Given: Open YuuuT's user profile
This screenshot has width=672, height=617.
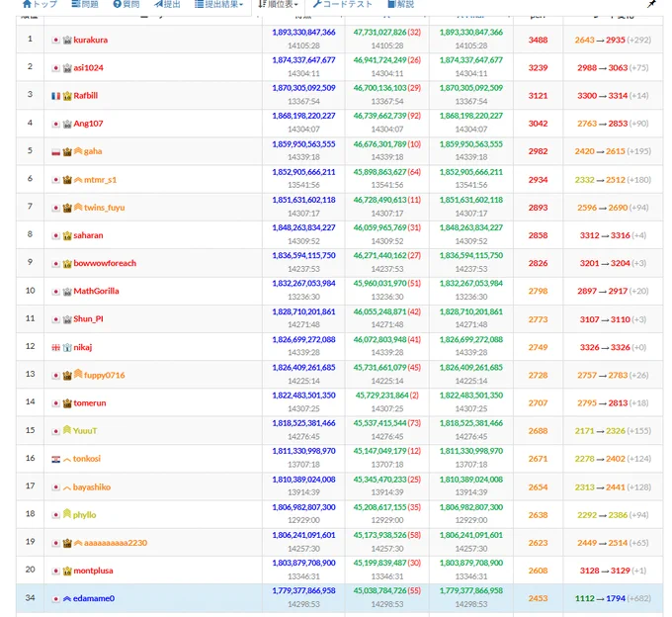Looking at the screenshot, I should 85,431.
